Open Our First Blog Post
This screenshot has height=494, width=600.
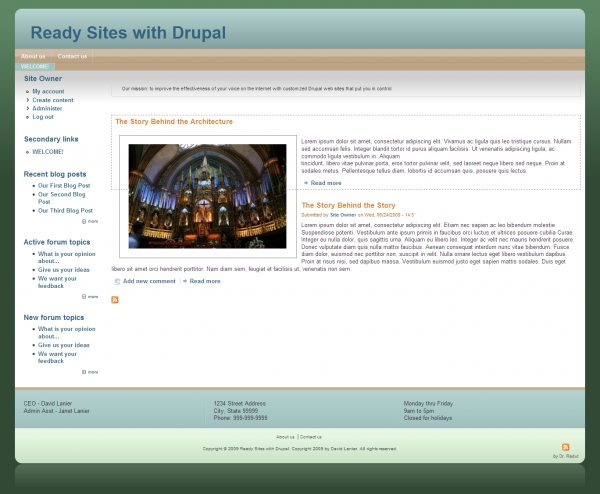[x=64, y=185]
